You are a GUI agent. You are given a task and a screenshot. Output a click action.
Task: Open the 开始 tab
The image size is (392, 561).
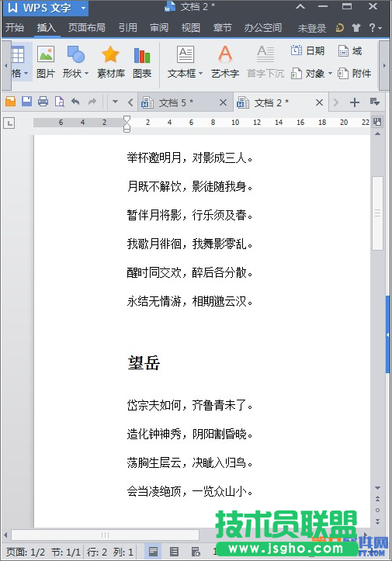tap(15, 28)
